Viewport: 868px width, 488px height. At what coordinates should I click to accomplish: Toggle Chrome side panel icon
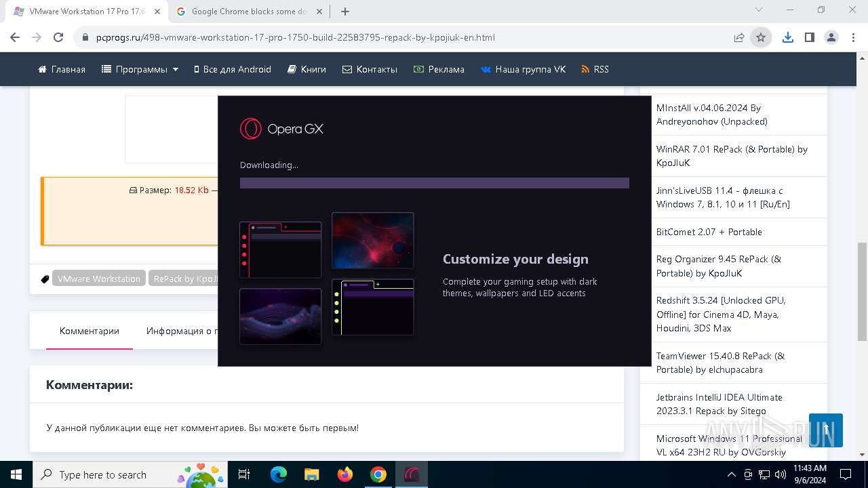809,37
